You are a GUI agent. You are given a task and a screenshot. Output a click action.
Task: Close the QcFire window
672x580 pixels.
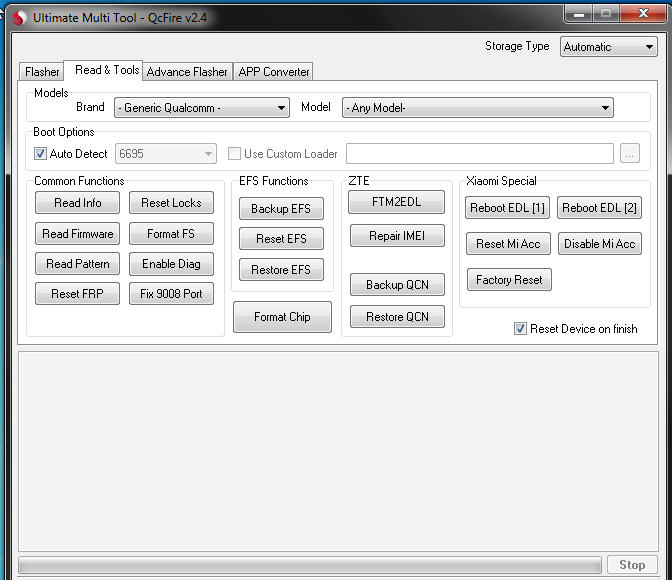(x=643, y=14)
